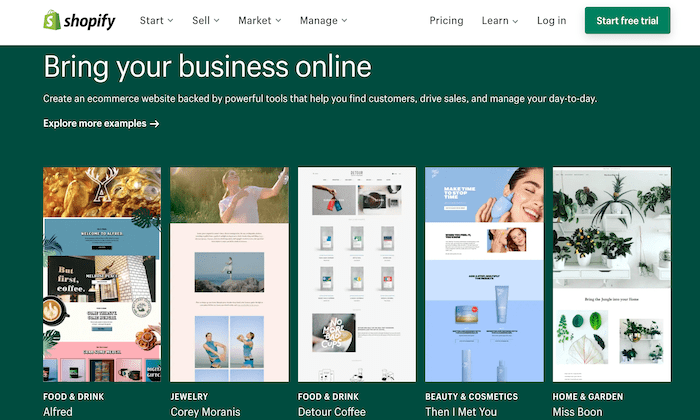Click the Then I Met You store name

tap(461, 412)
